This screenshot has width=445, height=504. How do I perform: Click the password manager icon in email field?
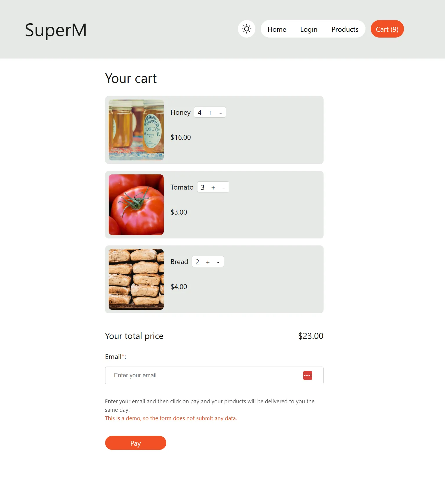coord(308,375)
